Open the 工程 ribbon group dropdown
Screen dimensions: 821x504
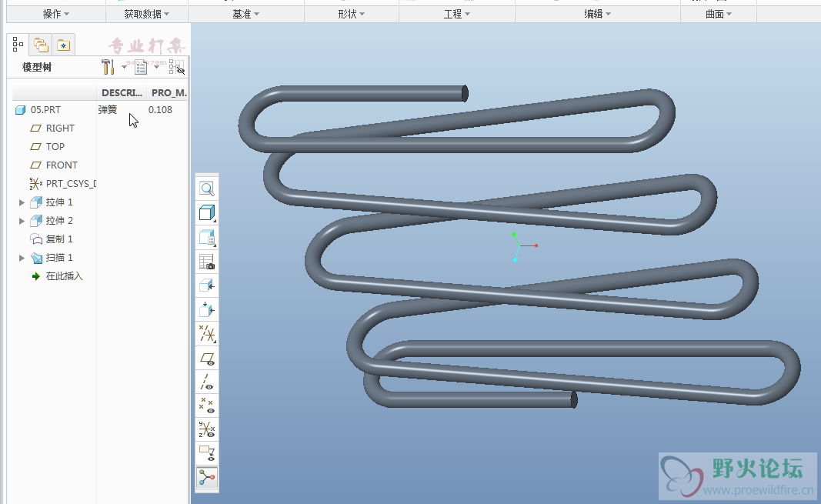coord(457,14)
